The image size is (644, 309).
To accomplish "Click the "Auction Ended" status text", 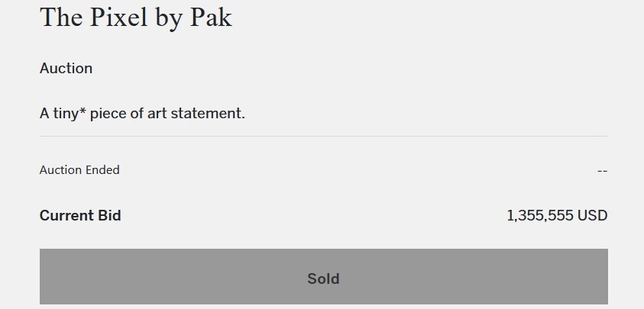I will (79, 170).
